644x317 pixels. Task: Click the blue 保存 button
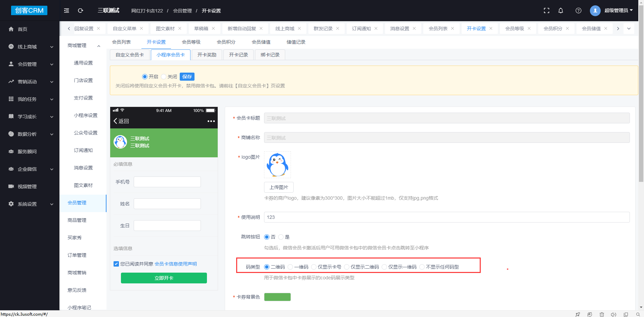click(x=187, y=77)
